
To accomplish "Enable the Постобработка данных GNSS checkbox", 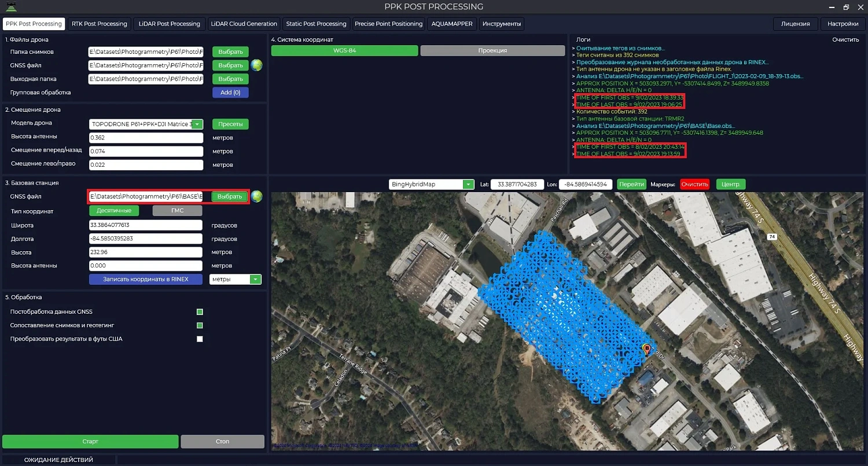I will click(x=200, y=312).
